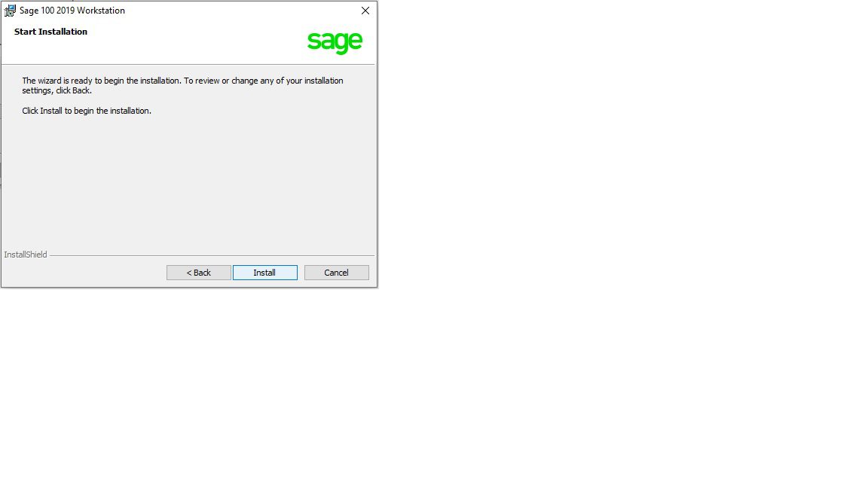Click the separator line next to InstallShield
Viewport: 868px width, 488px height.
tap(212, 255)
